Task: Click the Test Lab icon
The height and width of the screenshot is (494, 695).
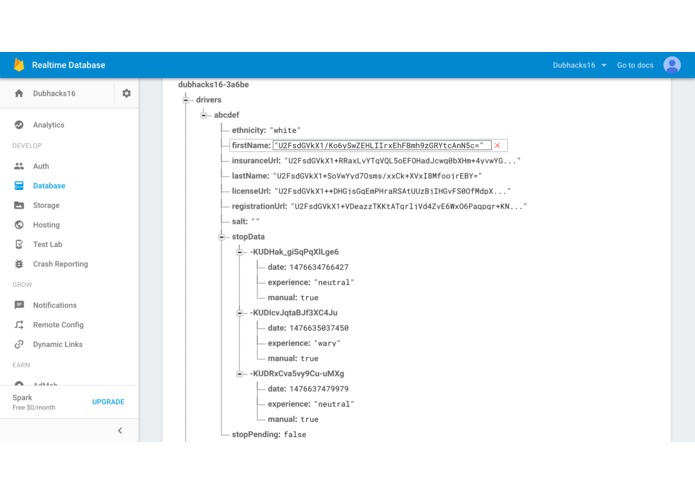Action: [19, 244]
